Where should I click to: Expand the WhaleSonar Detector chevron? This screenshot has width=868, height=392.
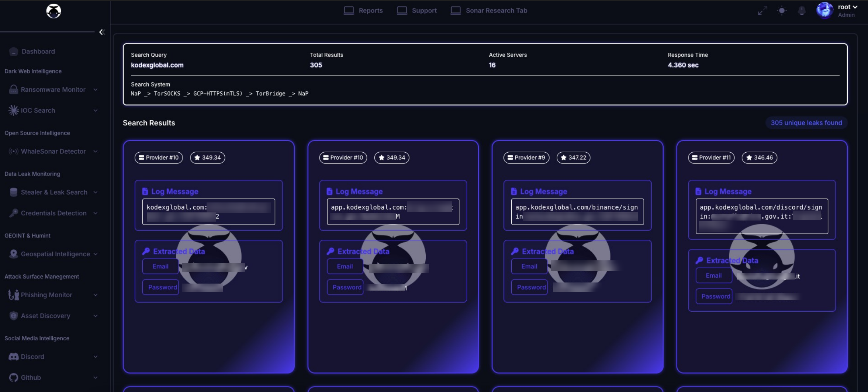tap(96, 151)
